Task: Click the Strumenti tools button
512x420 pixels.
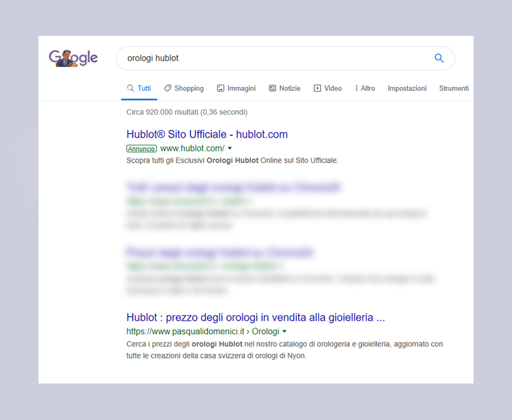Action: coord(453,88)
